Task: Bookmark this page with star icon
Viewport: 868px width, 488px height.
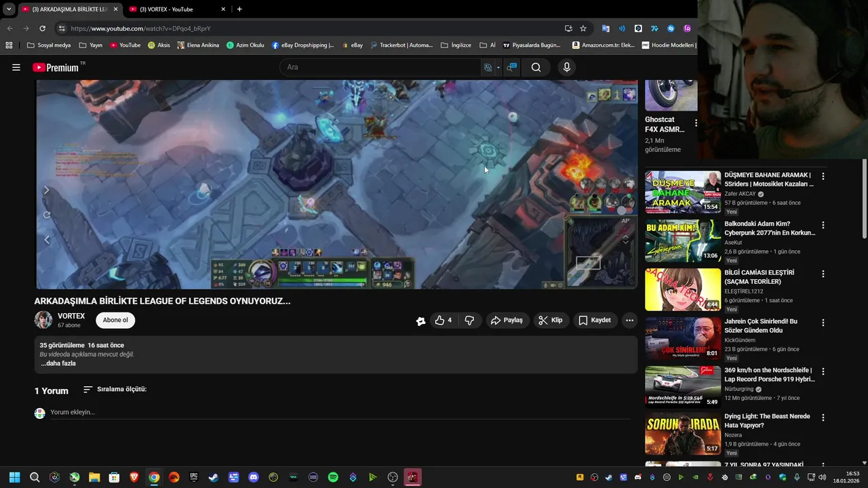Action: click(583, 28)
